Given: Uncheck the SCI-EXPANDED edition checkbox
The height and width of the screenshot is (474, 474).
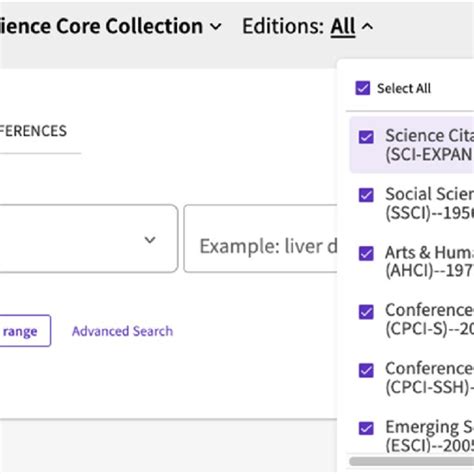Looking at the screenshot, I should 366,137.
